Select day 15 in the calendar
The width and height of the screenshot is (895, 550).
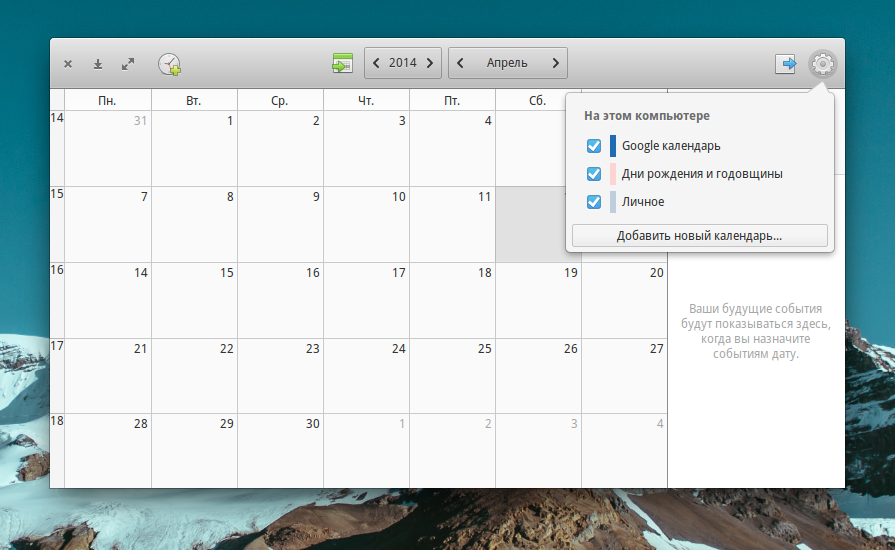(x=194, y=301)
